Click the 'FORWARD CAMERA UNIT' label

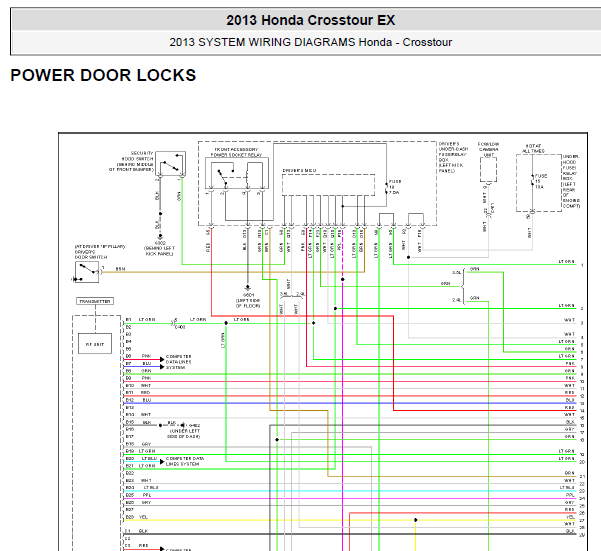(488, 149)
